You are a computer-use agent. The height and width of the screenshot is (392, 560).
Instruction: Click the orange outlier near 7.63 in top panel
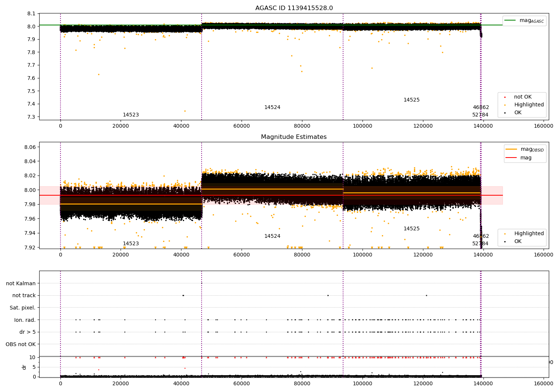[x=99, y=74]
